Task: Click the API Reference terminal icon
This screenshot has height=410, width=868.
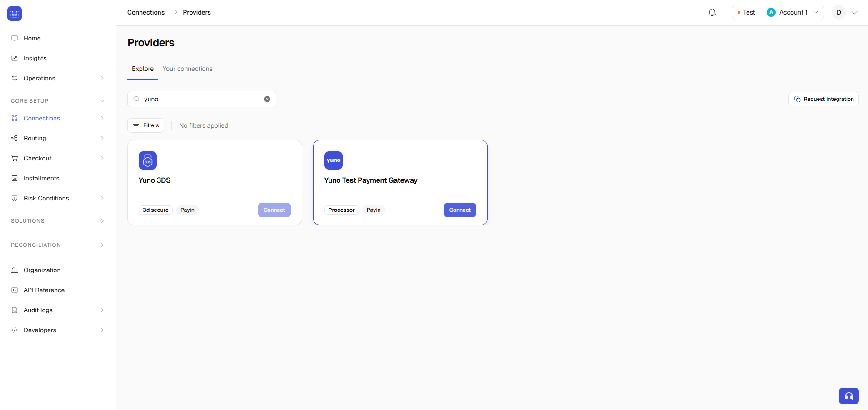Action: [x=15, y=290]
